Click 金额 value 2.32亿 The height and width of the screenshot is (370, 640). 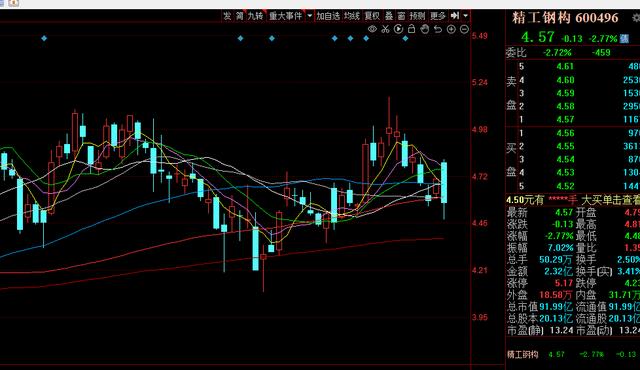coord(558,271)
